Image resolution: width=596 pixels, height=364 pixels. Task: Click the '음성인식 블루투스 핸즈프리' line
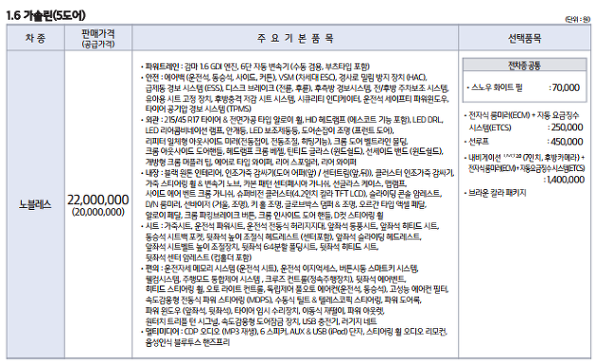tap(187, 342)
